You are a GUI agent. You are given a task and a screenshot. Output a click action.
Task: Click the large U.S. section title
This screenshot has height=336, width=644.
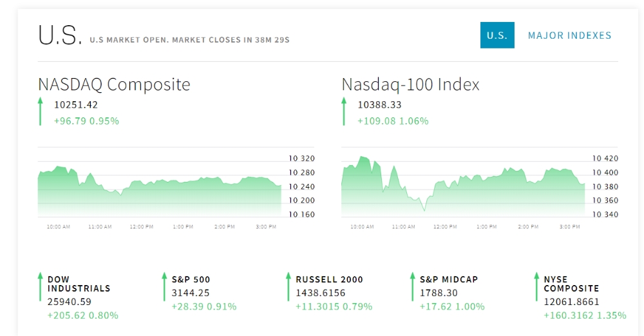[x=60, y=35]
